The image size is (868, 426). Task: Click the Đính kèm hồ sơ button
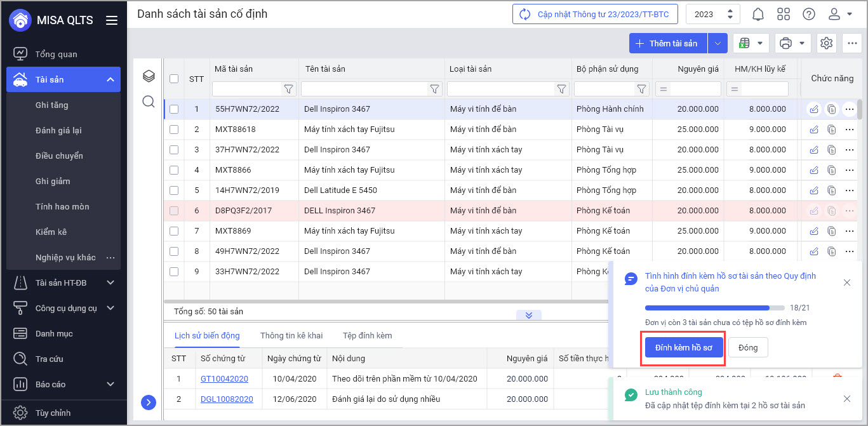[x=684, y=347]
